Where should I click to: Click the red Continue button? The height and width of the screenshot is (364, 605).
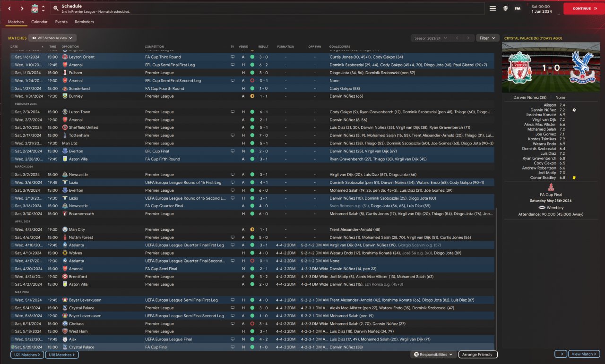(584, 8)
